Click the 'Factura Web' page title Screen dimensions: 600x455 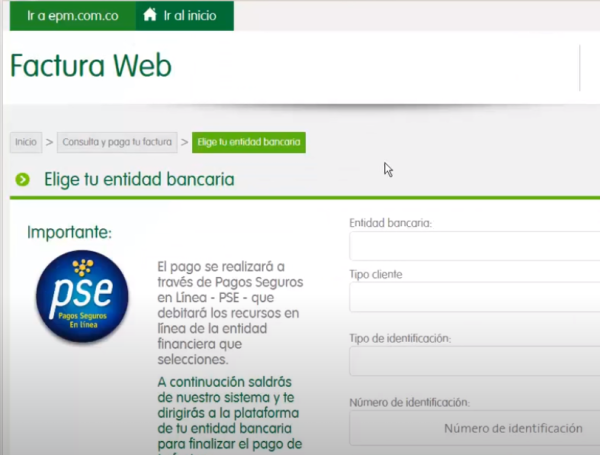(x=91, y=65)
